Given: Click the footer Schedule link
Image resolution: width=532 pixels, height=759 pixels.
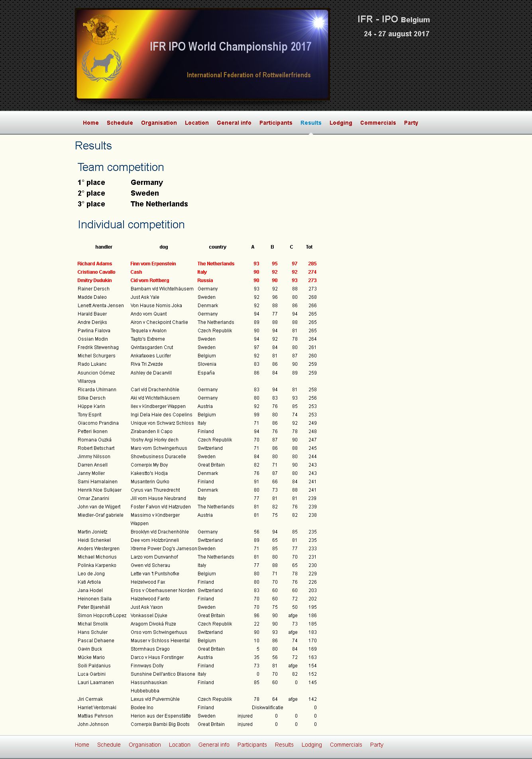Looking at the screenshot, I should tap(109, 745).
